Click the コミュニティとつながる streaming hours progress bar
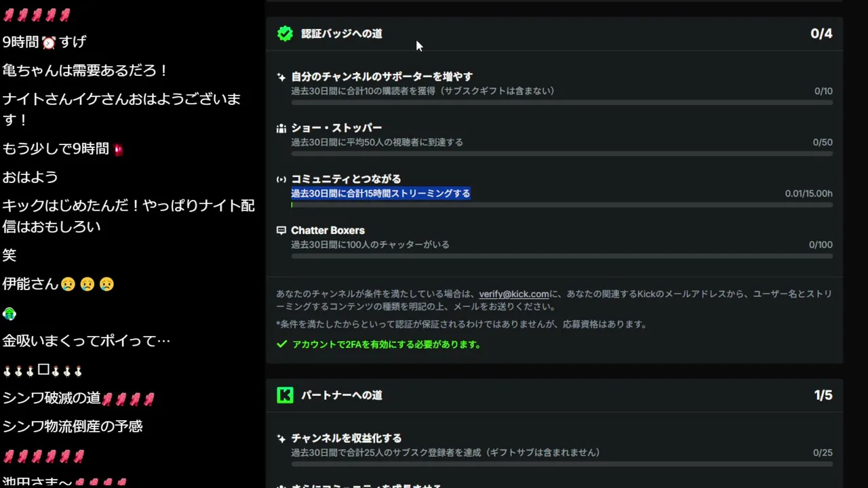 click(x=562, y=205)
